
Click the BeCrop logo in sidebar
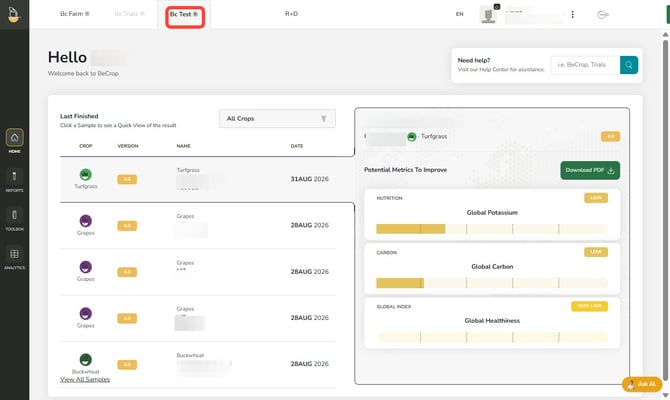coord(13,14)
